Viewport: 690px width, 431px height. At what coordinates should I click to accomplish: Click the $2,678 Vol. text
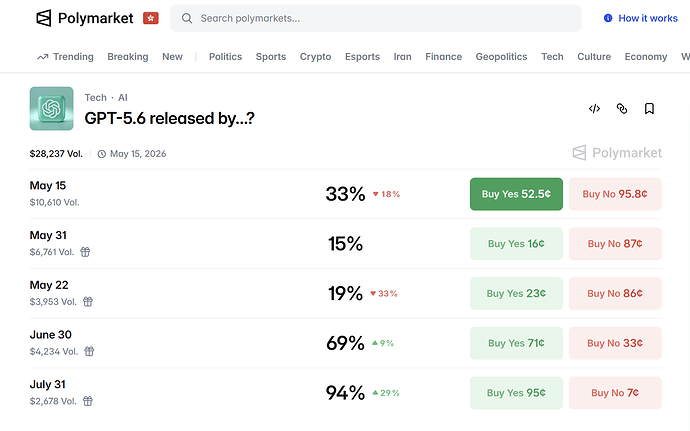[x=53, y=402]
